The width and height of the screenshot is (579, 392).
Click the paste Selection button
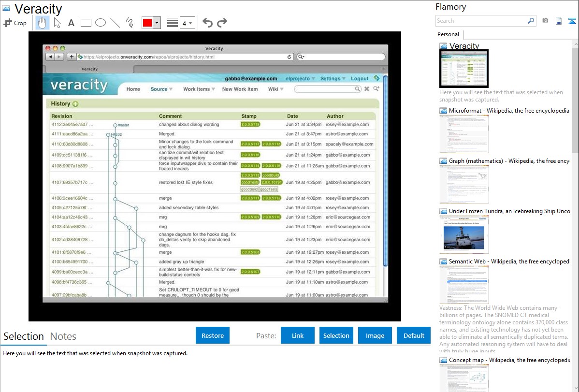(x=336, y=335)
